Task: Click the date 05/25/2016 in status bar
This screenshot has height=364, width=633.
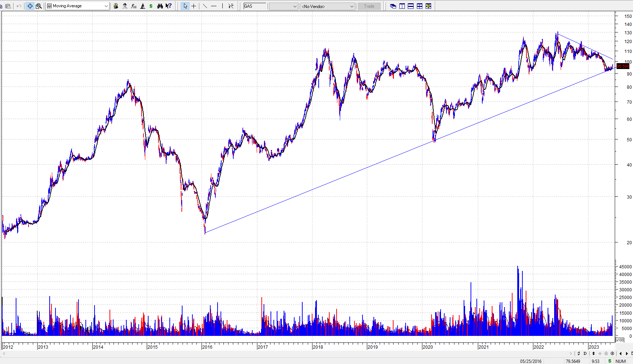Action: (x=531, y=361)
